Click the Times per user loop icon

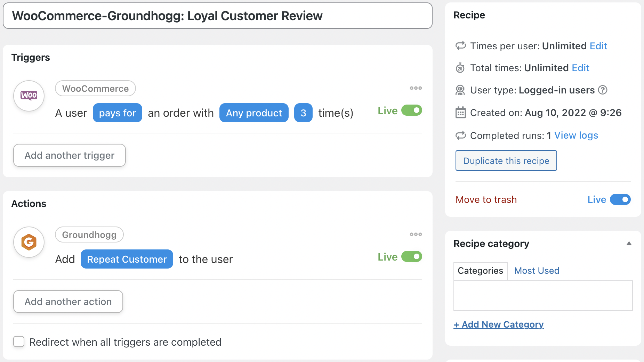coord(460,46)
